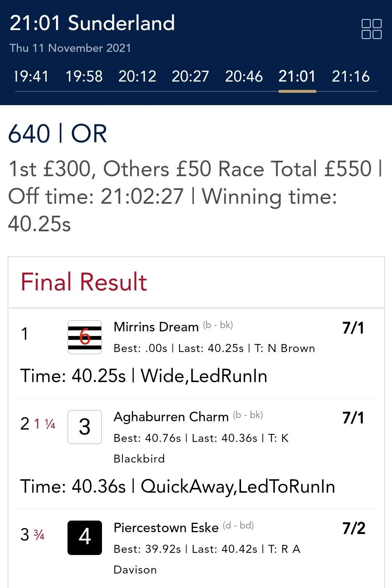Screen dimensions: 392x588
Task: Switch to the 19:58 race tab
Action: pos(84,76)
